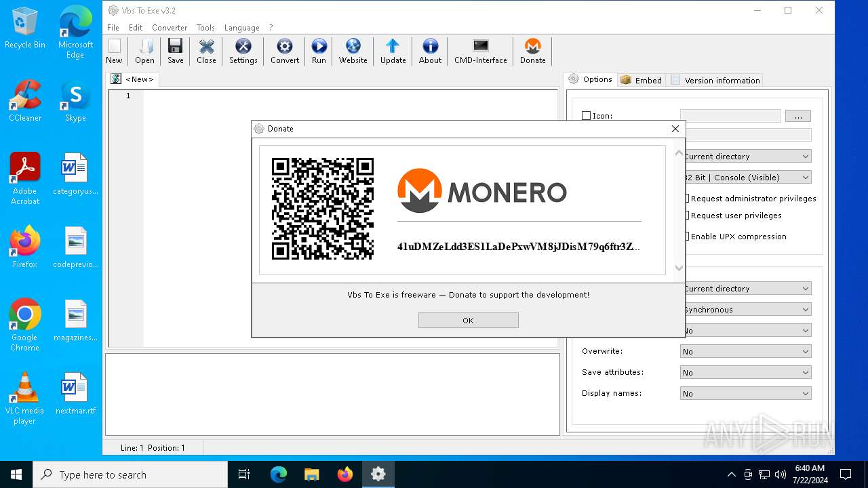The height and width of the screenshot is (488, 868).
Task: Open File Explorer from the taskbar
Action: pyautogui.click(x=312, y=474)
